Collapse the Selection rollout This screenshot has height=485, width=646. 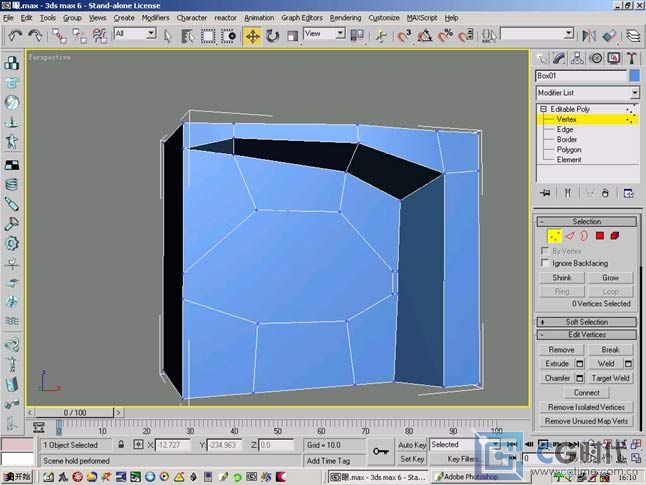click(587, 221)
